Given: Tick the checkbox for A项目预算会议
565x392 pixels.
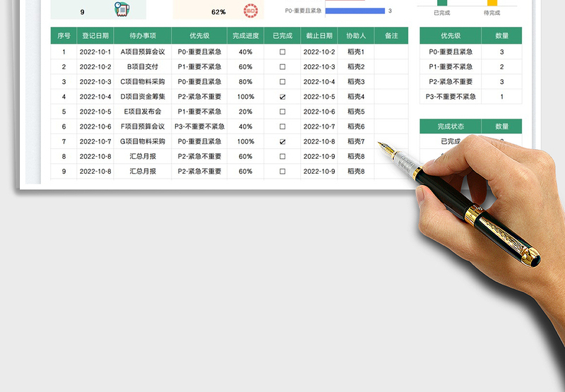Looking at the screenshot, I should [282, 52].
